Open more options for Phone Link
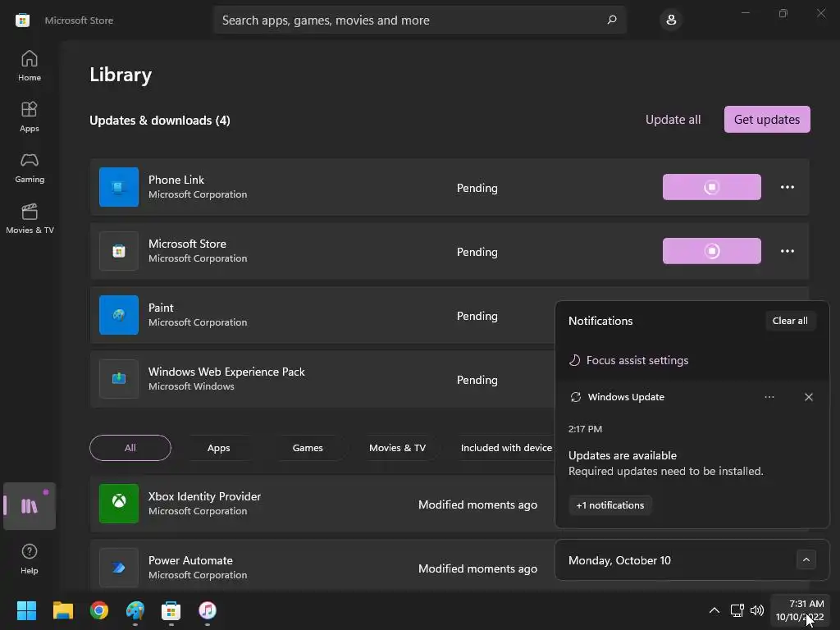The width and height of the screenshot is (840, 630). tap(787, 187)
